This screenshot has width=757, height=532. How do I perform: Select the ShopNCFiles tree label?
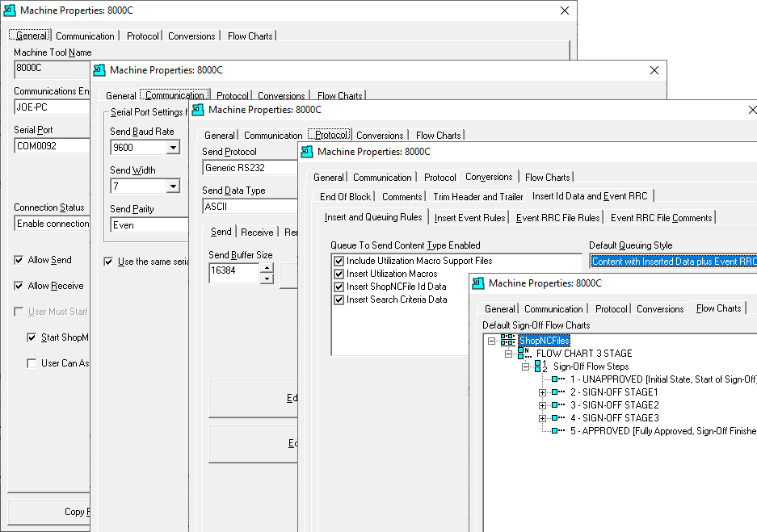pos(544,341)
